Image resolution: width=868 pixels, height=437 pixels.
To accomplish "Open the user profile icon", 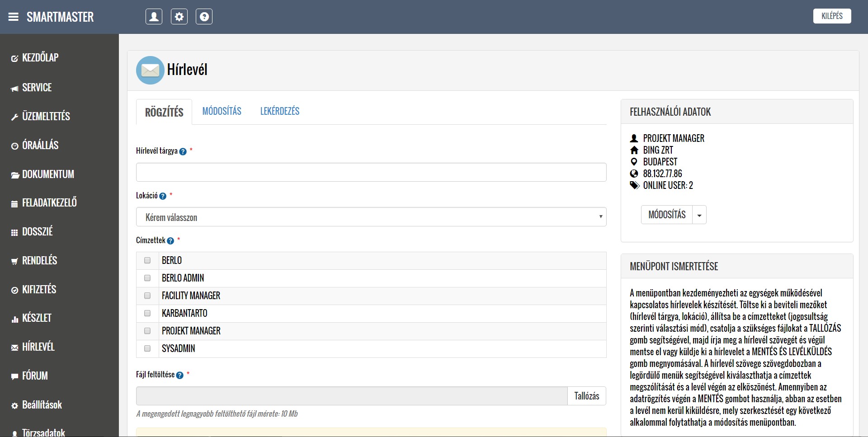I will [154, 17].
